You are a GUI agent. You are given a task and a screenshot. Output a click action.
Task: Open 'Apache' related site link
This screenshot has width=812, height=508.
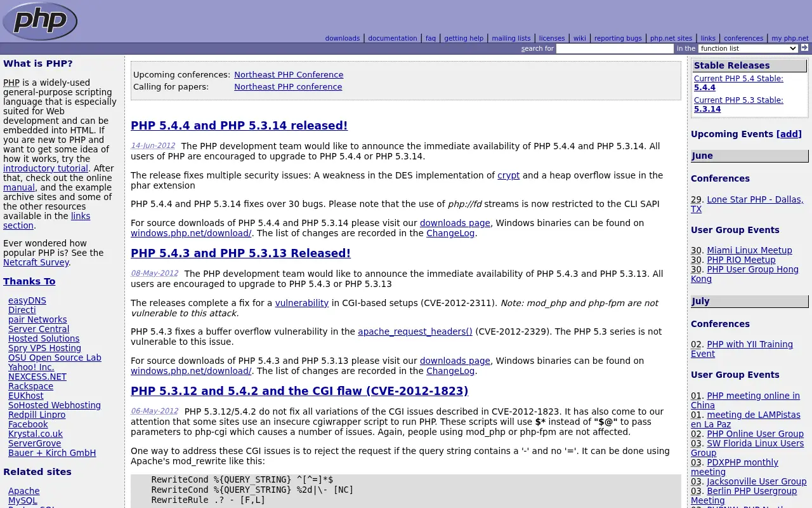click(x=24, y=491)
